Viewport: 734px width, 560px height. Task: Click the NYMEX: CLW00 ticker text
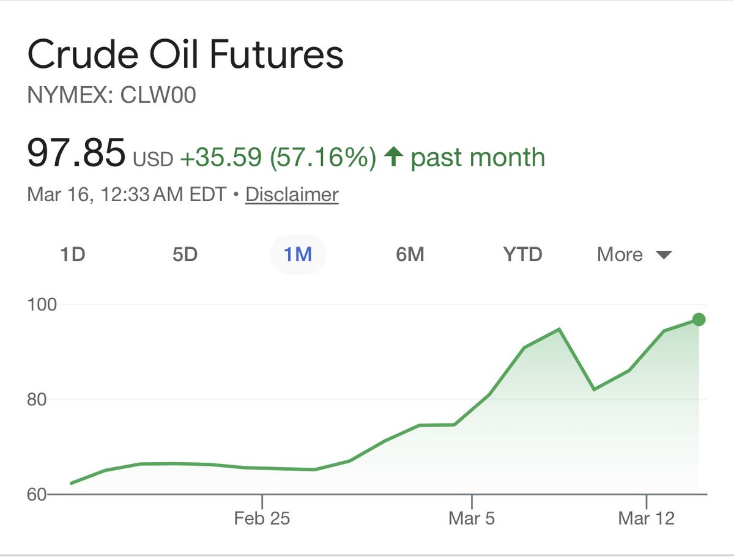pyautogui.click(x=112, y=95)
